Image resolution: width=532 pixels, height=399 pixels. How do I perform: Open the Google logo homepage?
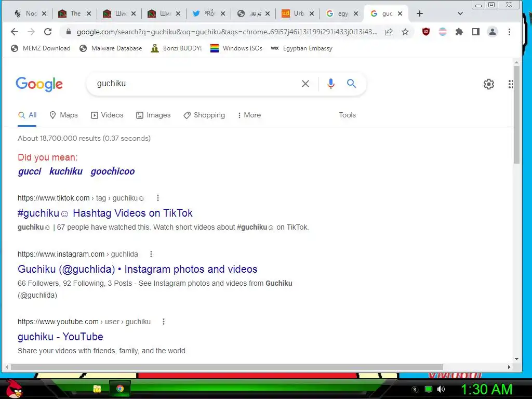click(39, 84)
